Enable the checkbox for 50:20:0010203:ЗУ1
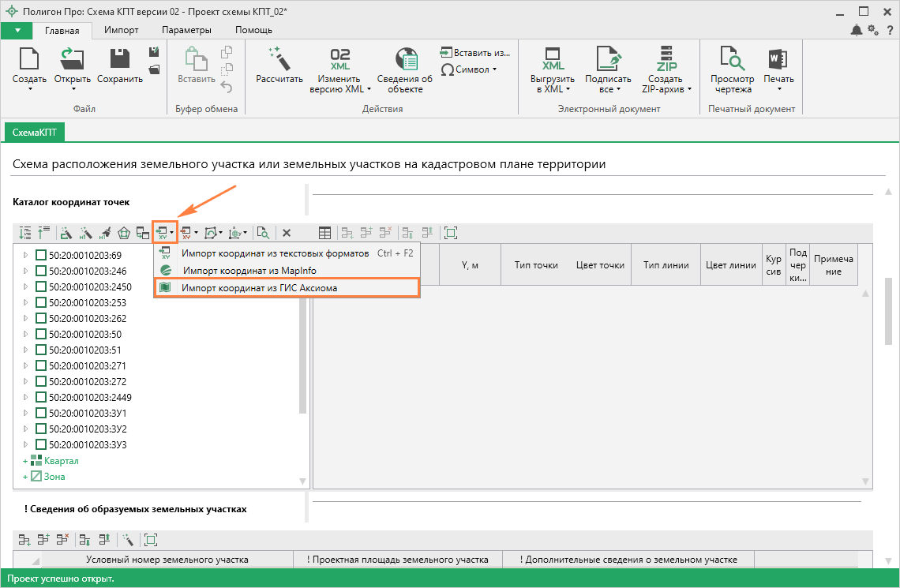 41,413
